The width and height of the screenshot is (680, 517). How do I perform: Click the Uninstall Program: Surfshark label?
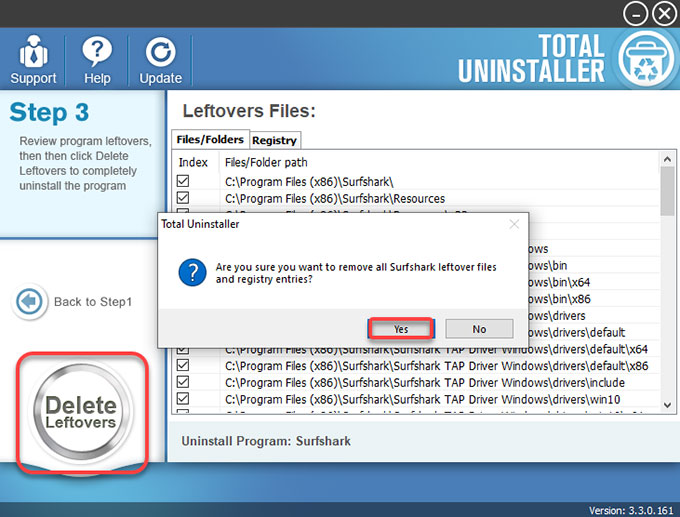point(266,441)
